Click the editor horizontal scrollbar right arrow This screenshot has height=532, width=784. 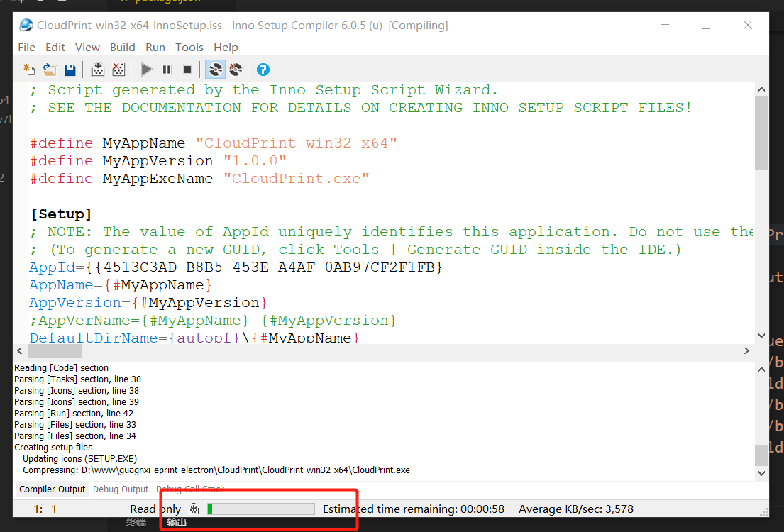[746, 350]
